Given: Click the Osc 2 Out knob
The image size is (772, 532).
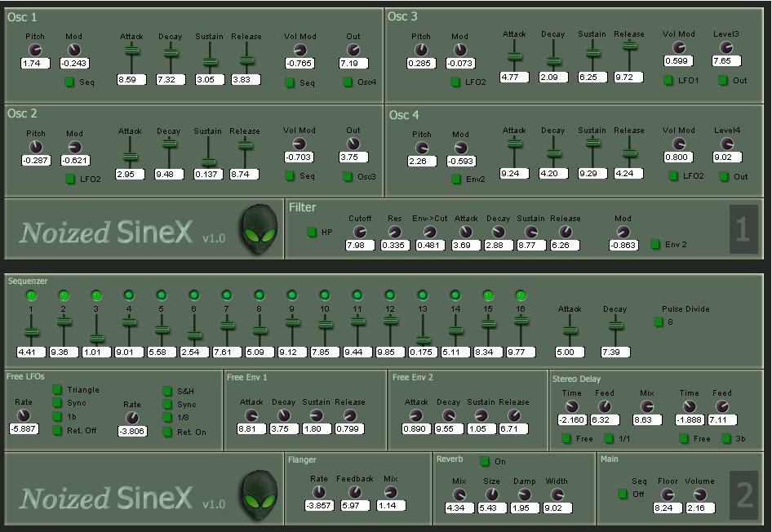Looking at the screenshot, I should pos(353,144).
